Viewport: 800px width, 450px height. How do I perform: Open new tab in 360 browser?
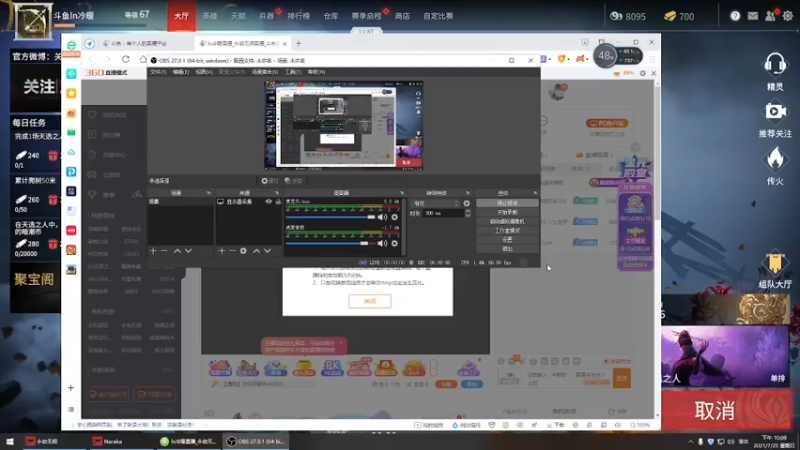[x=298, y=43]
